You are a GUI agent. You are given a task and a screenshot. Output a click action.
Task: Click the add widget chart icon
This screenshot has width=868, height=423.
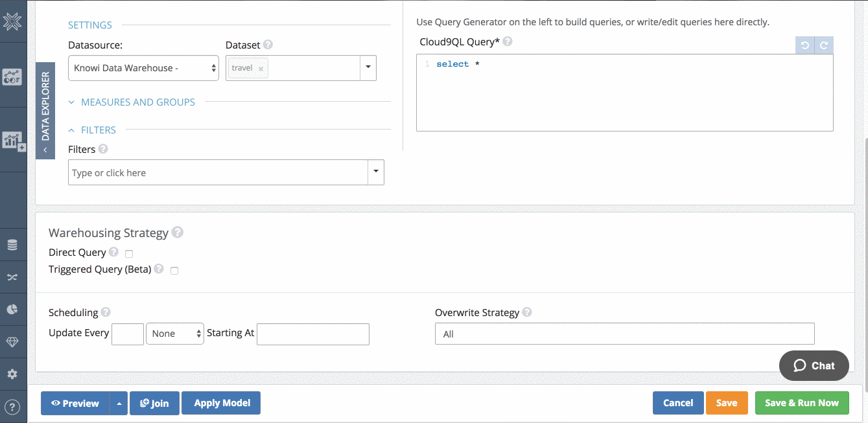(13, 141)
